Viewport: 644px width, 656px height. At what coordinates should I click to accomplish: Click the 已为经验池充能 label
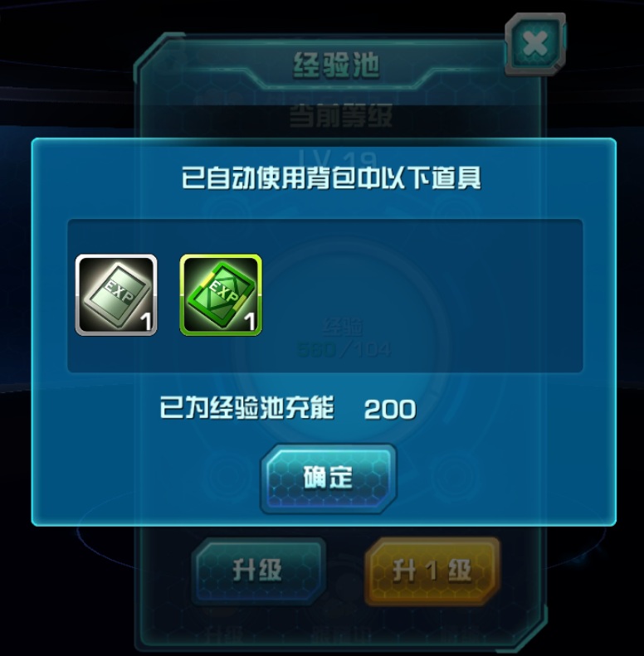coord(247,407)
